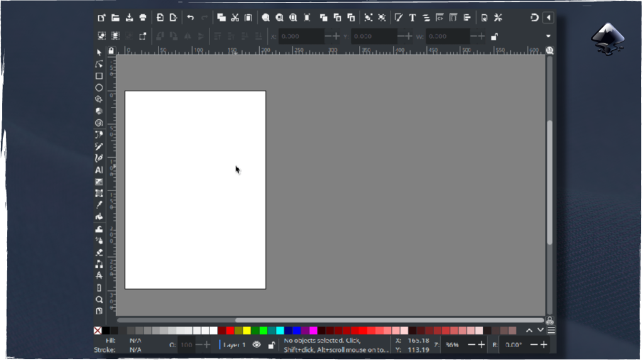Image resolution: width=644 pixels, height=362 pixels.
Task: Click the horizontal canvas scrollbar
Action: [x=389, y=321]
